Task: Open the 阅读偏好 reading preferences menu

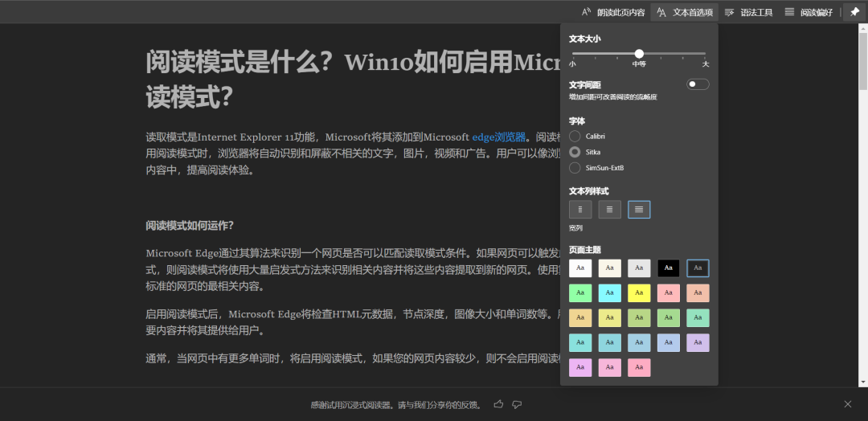Action: coord(809,12)
